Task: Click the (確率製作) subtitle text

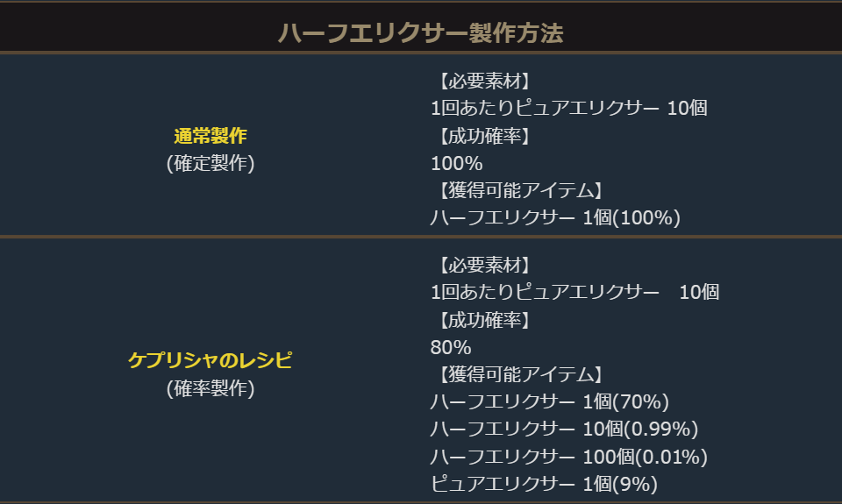Action: [210, 388]
